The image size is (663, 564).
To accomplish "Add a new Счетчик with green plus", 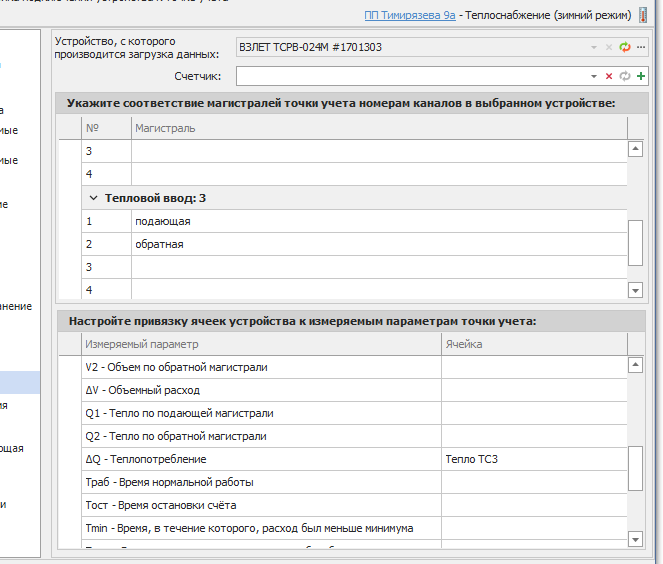I will pos(640,76).
